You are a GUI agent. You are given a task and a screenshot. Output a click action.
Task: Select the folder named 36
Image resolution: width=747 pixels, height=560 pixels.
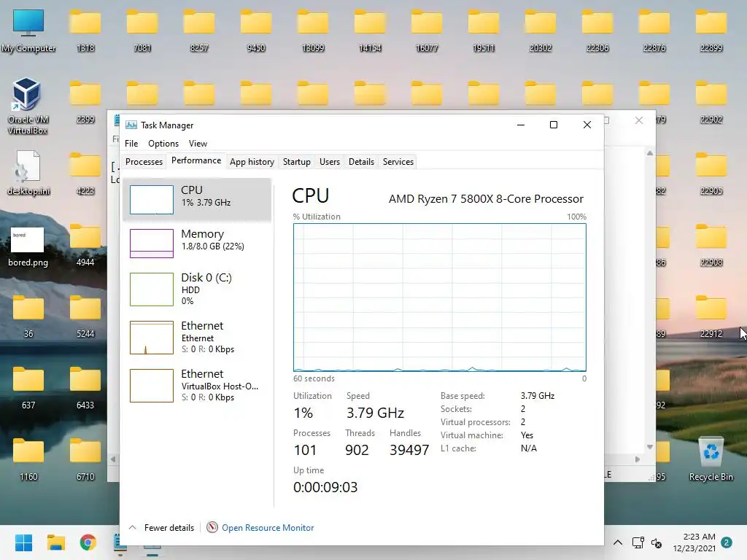click(28, 316)
